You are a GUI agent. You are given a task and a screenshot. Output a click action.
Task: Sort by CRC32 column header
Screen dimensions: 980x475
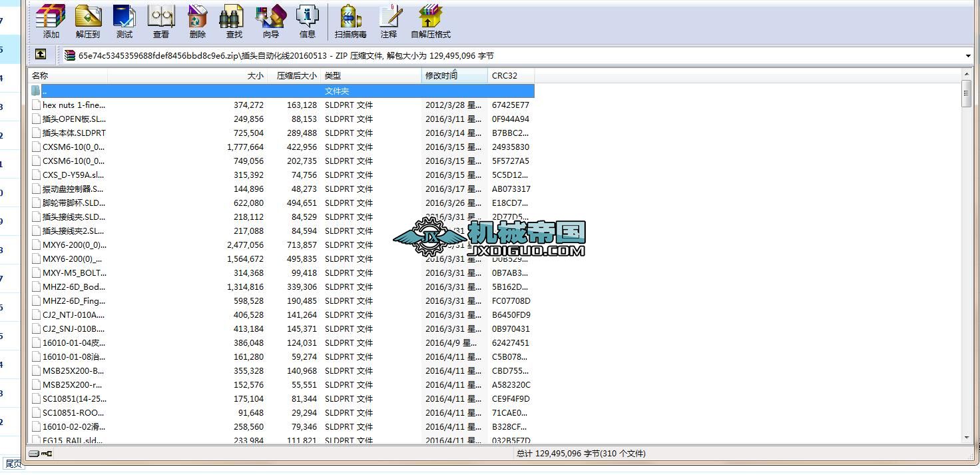511,75
